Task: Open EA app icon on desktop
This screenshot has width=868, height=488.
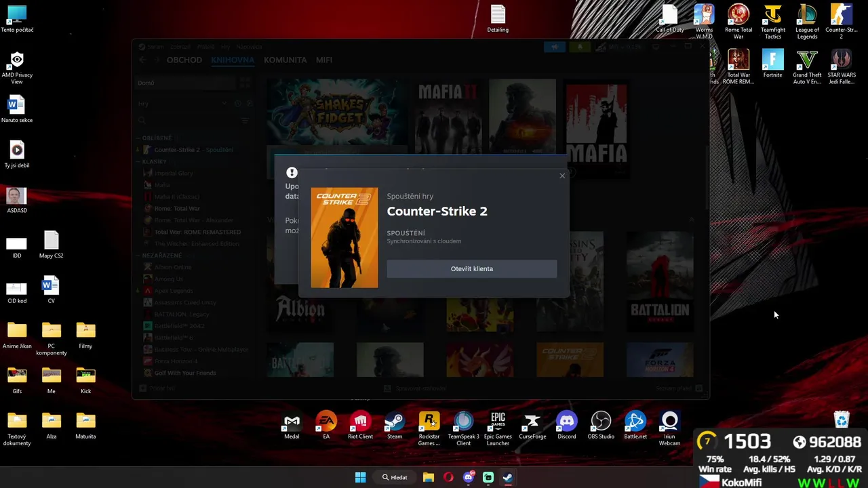Action: pos(326,426)
